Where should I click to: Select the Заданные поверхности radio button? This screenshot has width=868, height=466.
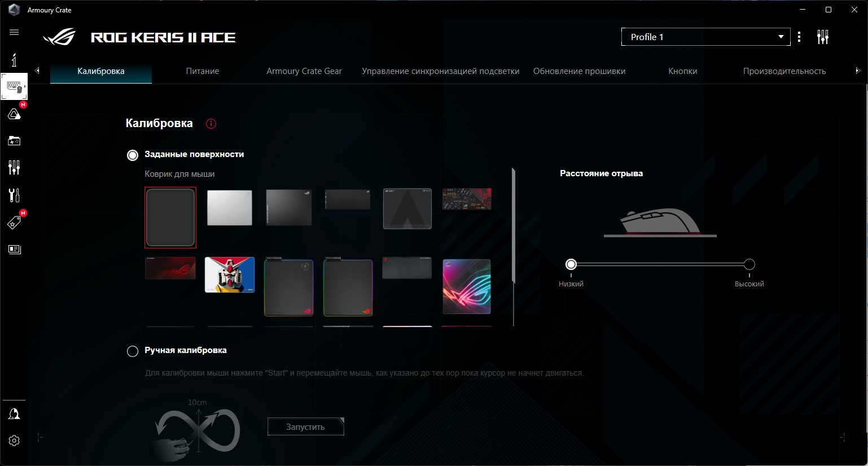tap(133, 155)
